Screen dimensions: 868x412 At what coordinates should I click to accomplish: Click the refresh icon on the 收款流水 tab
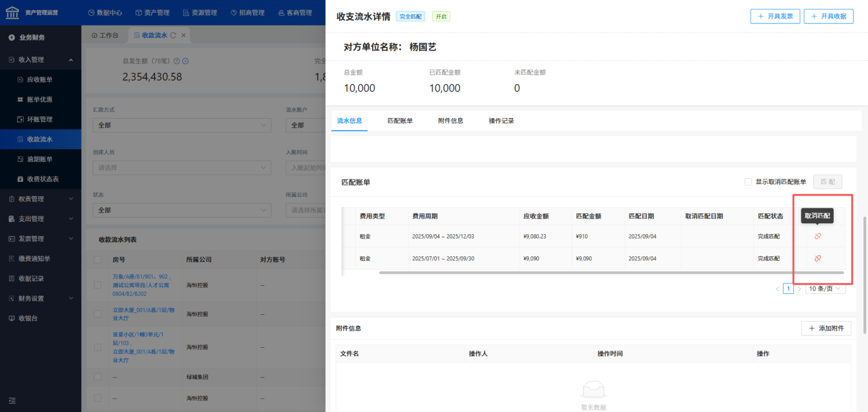click(x=173, y=35)
